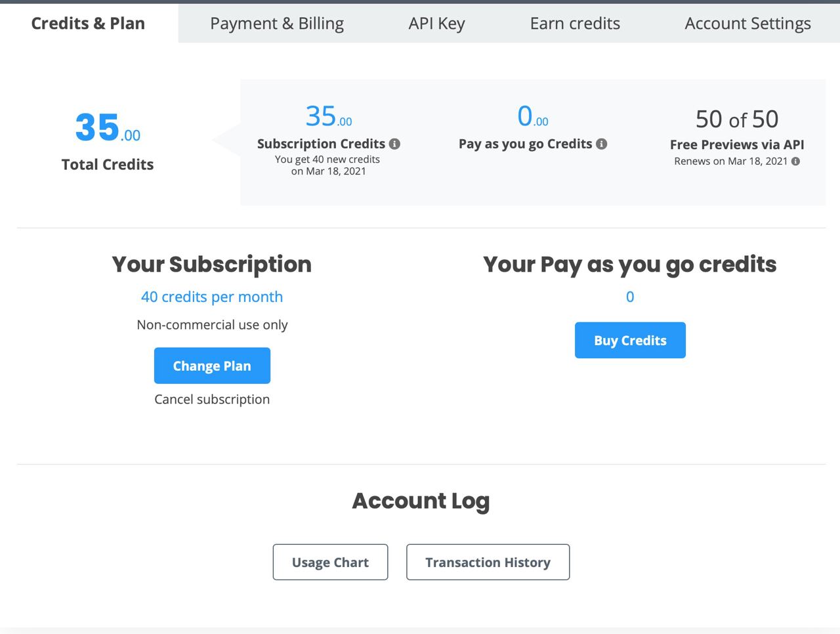Click the Account Log heading
840x634 pixels.
[x=421, y=501]
